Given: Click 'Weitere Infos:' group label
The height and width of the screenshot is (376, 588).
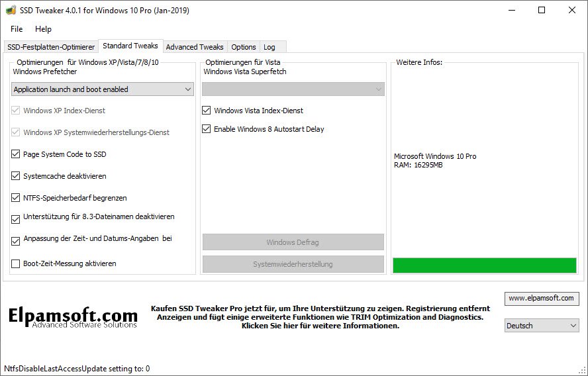Looking at the screenshot, I should click(x=419, y=62).
